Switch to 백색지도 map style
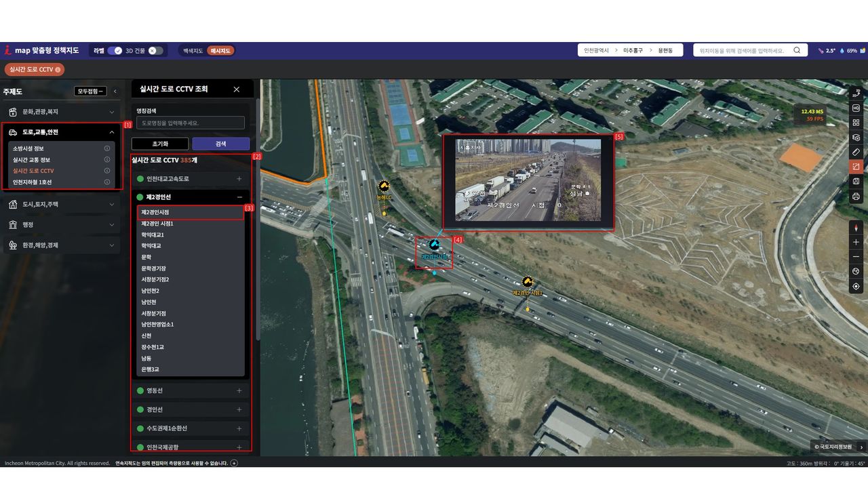Image resolution: width=868 pixels, height=488 pixels. (x=193, y=51)
